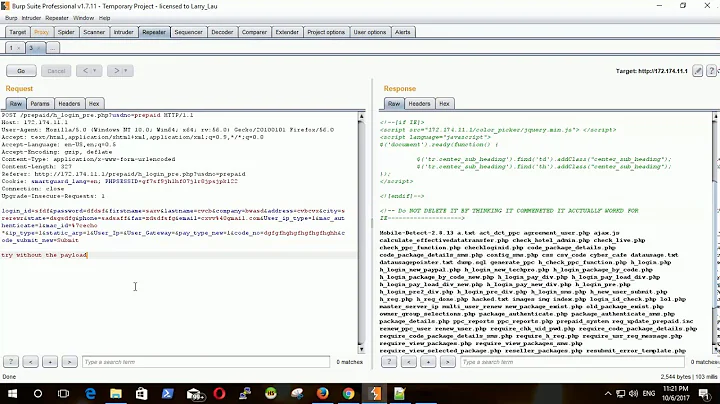The height and width of the screenshot is (404, 720).
Task: Click the Request search term field
Action: point(205,361)
